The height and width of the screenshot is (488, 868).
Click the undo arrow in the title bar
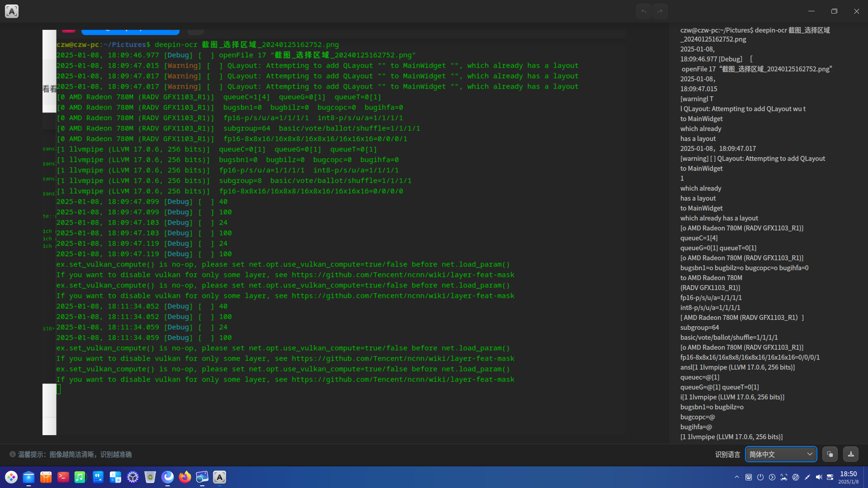click(644, 11)
